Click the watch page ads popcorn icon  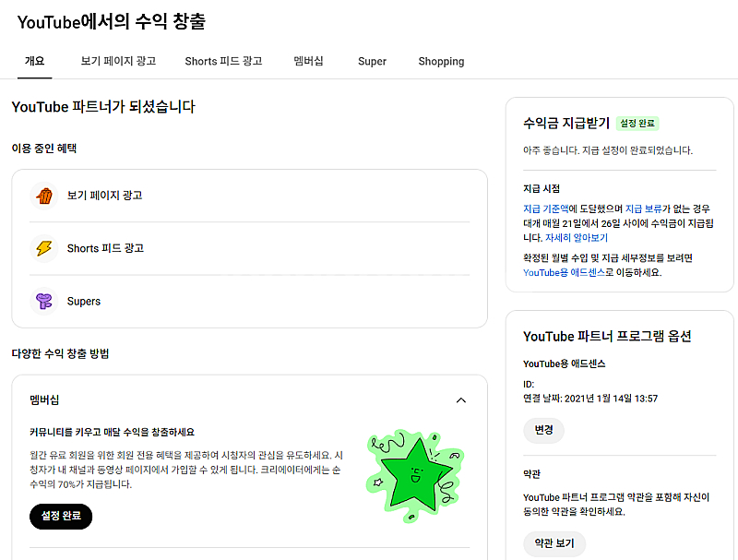(44, 196)
